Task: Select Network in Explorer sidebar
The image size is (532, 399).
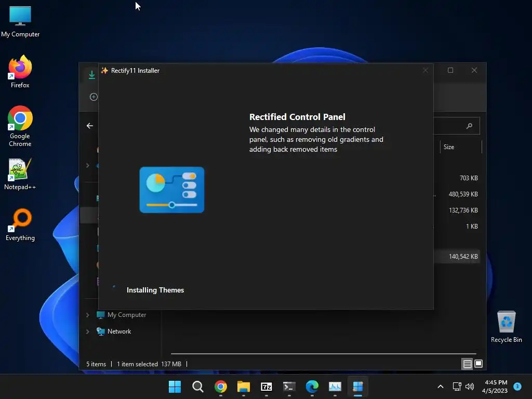Action: coord(114,331)
